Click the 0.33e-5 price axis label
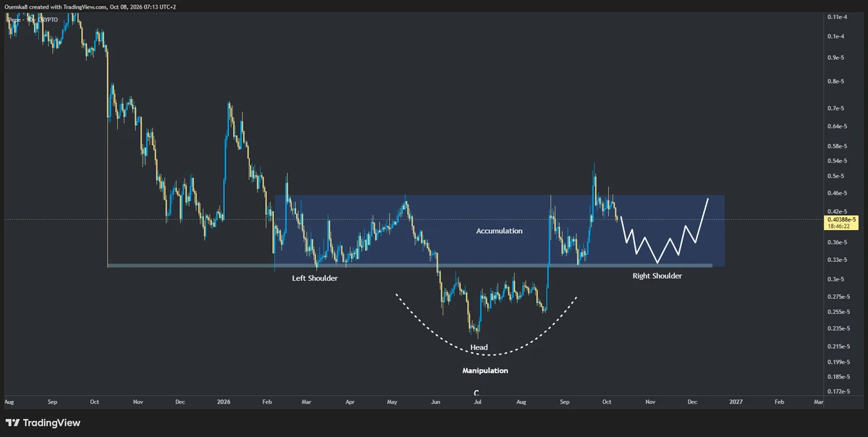Viewport: 868px width, 437px height. pos(838,260)
